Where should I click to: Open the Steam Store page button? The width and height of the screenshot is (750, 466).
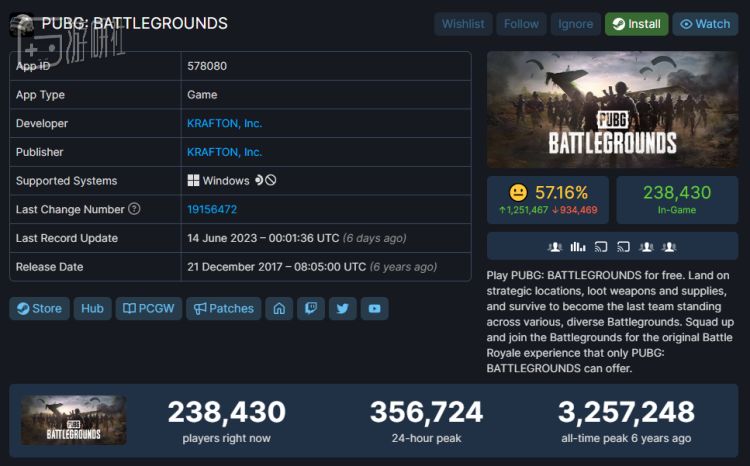click(39, 309)
